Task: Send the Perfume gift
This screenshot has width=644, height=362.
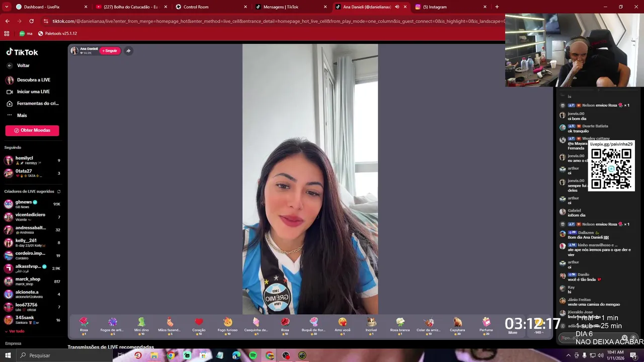Action: [x=486, y=325]
